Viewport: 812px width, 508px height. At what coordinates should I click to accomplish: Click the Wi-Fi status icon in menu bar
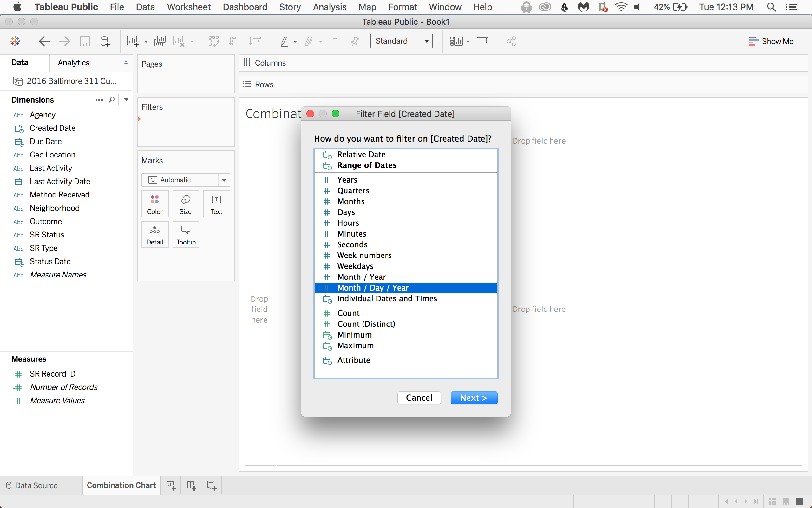point(621,7)
